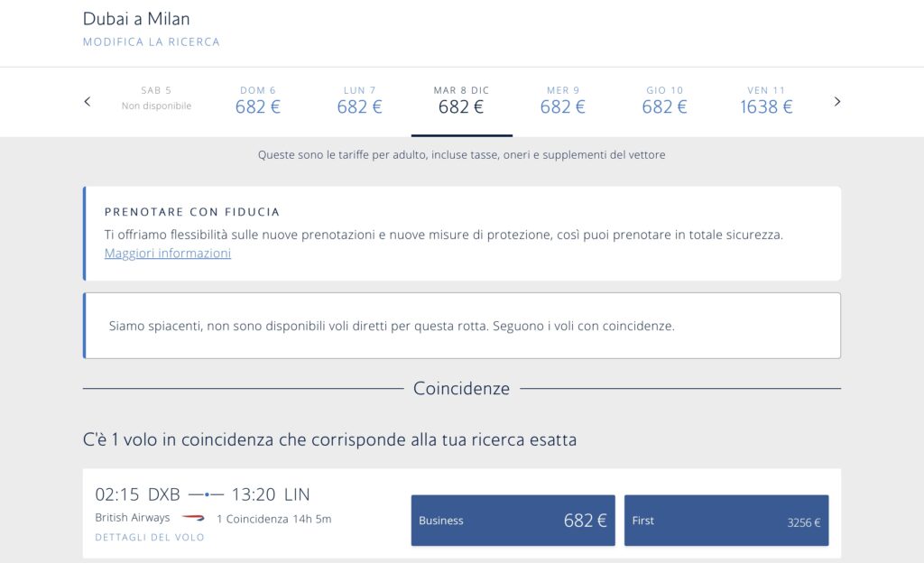Click the Coincidenze section heading
The width and height of the screenshot is (924, 563).
461,388
